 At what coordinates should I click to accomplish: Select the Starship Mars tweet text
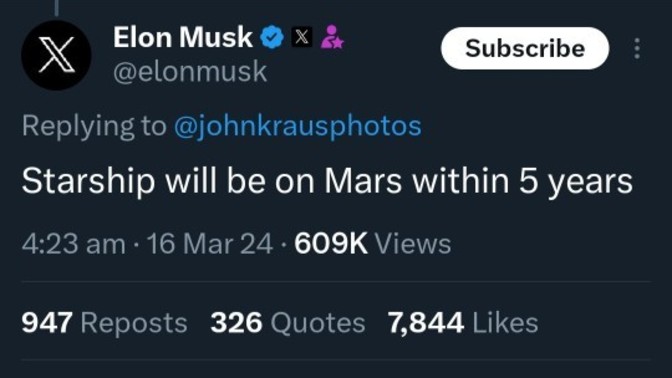[327, 181]
